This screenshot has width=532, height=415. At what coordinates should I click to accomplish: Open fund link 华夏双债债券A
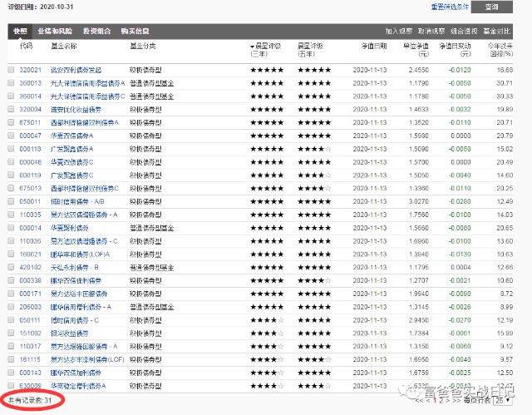coord(70,136)
